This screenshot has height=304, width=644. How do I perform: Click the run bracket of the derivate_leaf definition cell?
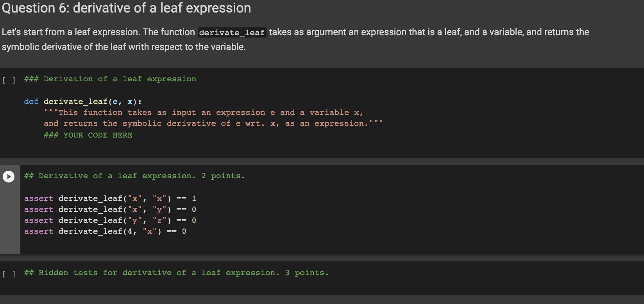(x=9, y=79)
